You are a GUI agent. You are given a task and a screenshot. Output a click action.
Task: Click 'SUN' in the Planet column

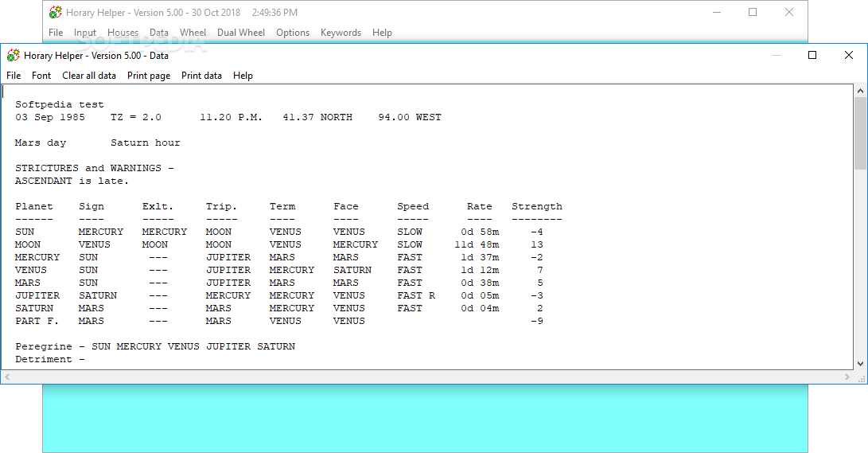(25, 232)
